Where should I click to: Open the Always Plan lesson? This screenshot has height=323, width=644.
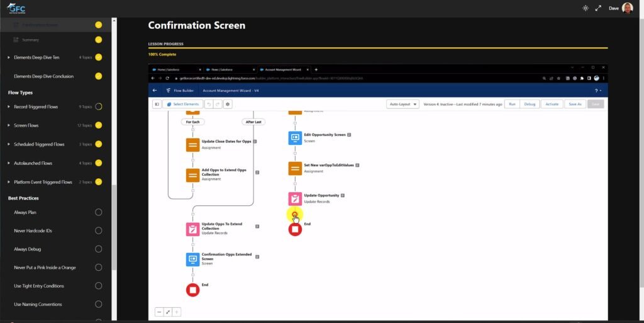pyautogui.click(x=25, y=212)
